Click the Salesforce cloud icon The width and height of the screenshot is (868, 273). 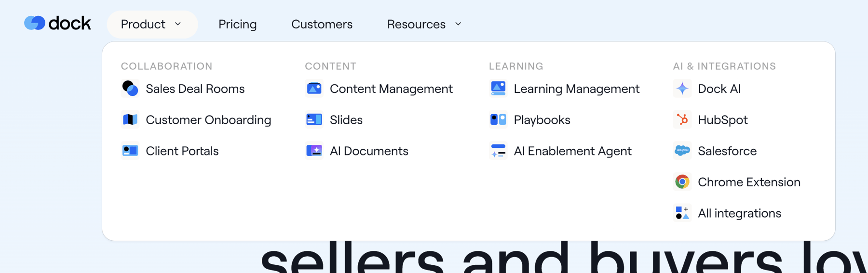[x=682, y=151]
